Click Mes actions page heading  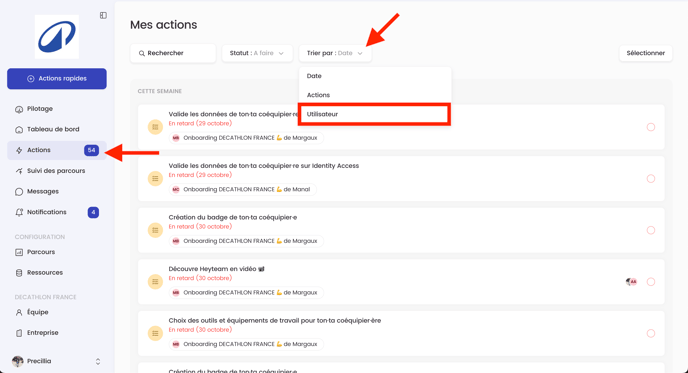coord(163,25)
